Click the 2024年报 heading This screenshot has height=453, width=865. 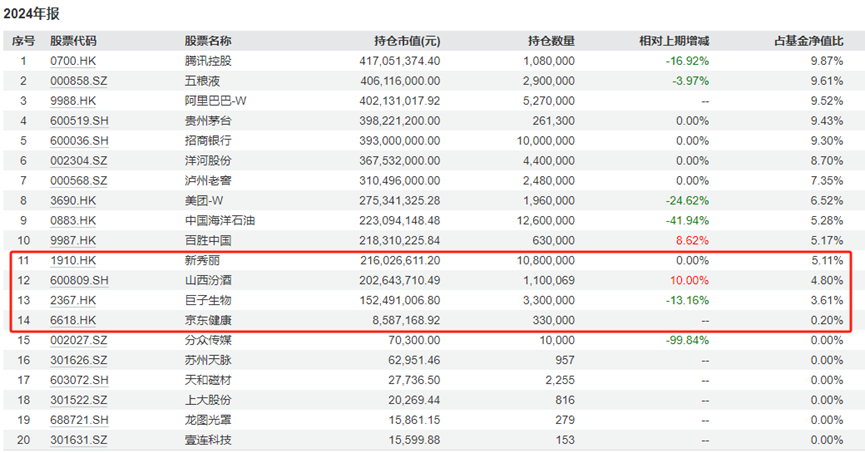pos(31,14)
